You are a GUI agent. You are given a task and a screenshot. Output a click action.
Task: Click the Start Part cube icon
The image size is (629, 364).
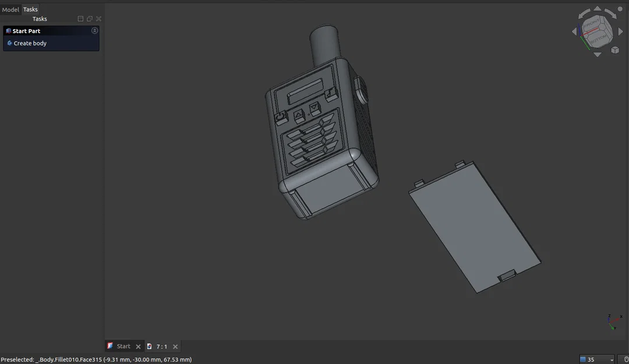(x=8, y=30)
